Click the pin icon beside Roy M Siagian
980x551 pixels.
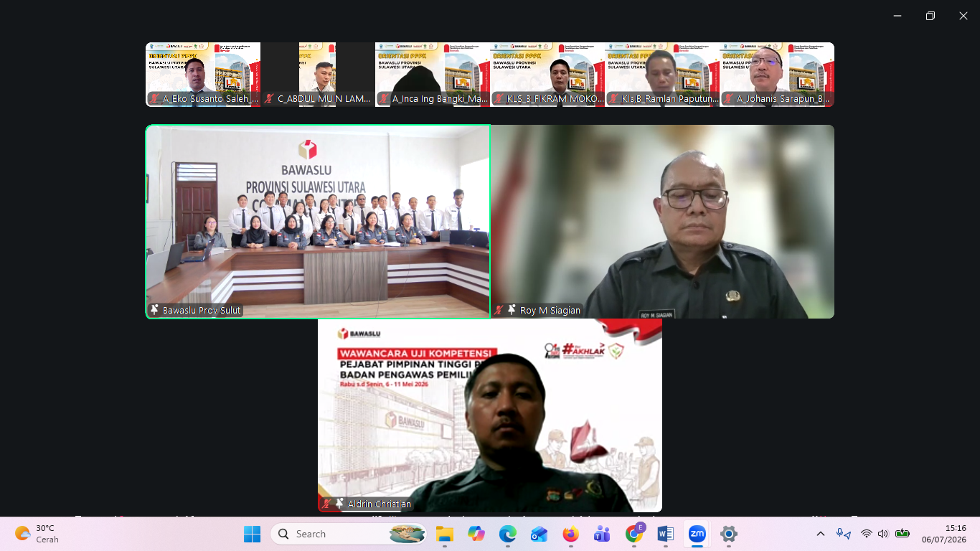click(x=512, y=310)
